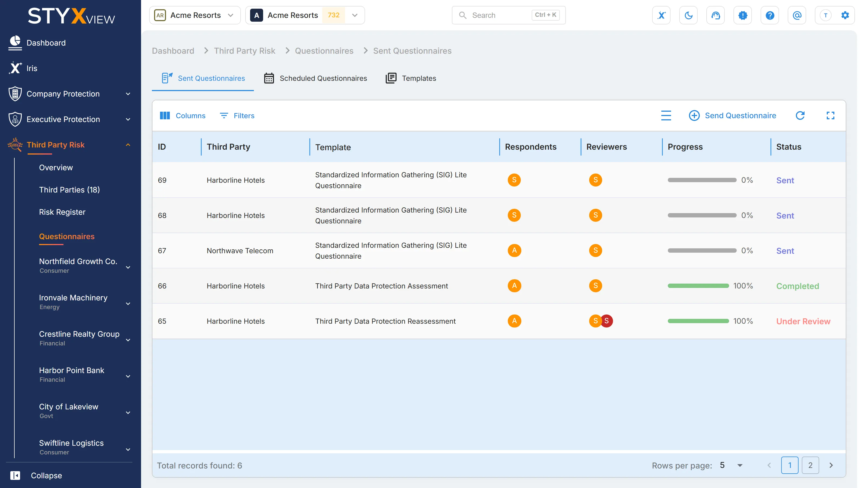Change row density with lines icon
Screen dimensions: 868x488
coord(666,115)
